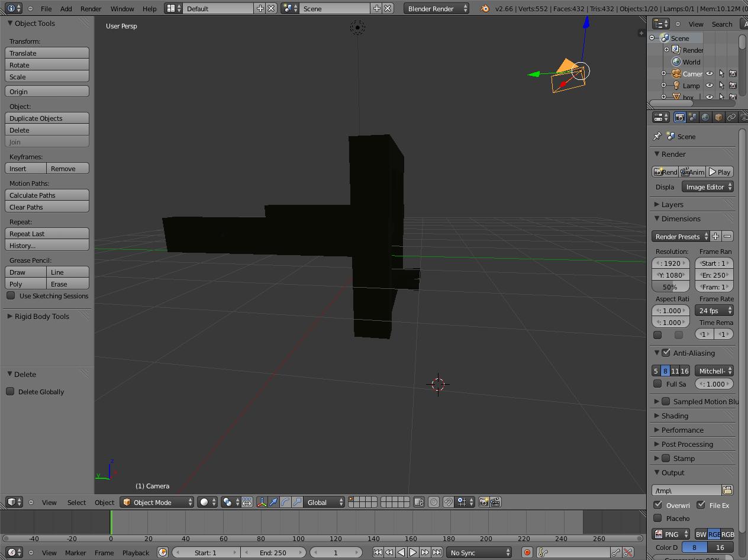Expand the Rigid Body Tools panel
Screen dimensions: 748x560
click(41, 316)
